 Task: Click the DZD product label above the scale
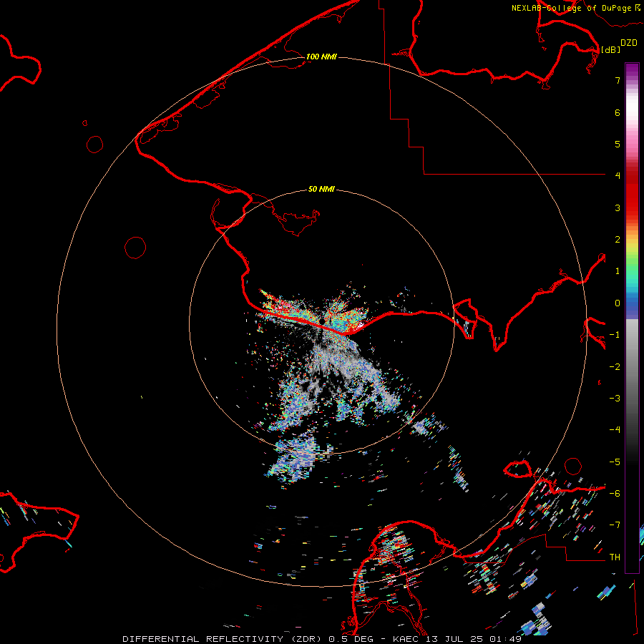tap(629, 42)
